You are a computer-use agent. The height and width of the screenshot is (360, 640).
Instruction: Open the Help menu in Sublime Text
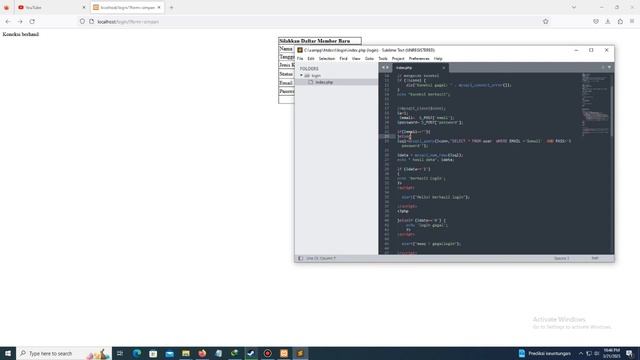coord(438,59)
